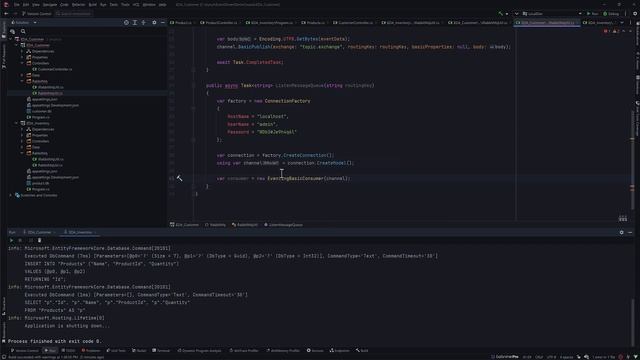This screenshot has width=640, height=360.
Task: Go to previous highlighted error arrow
Action: [624, 31]
